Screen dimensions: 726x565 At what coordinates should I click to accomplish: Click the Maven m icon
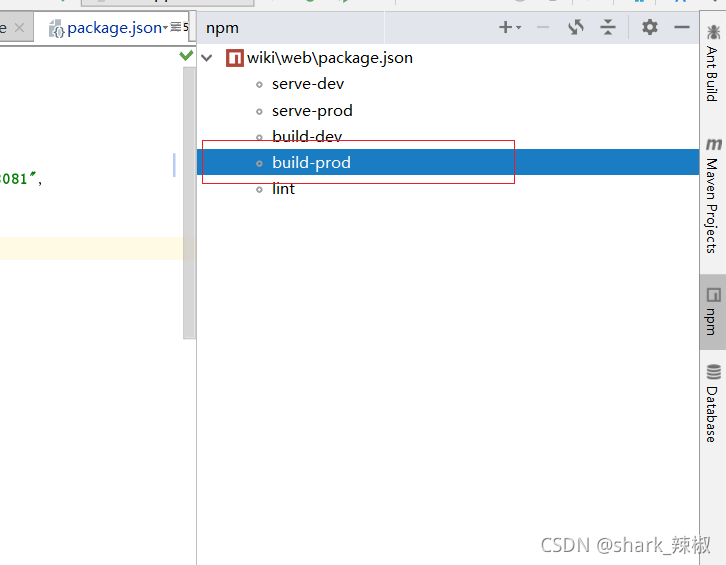(x=713, y=144)
